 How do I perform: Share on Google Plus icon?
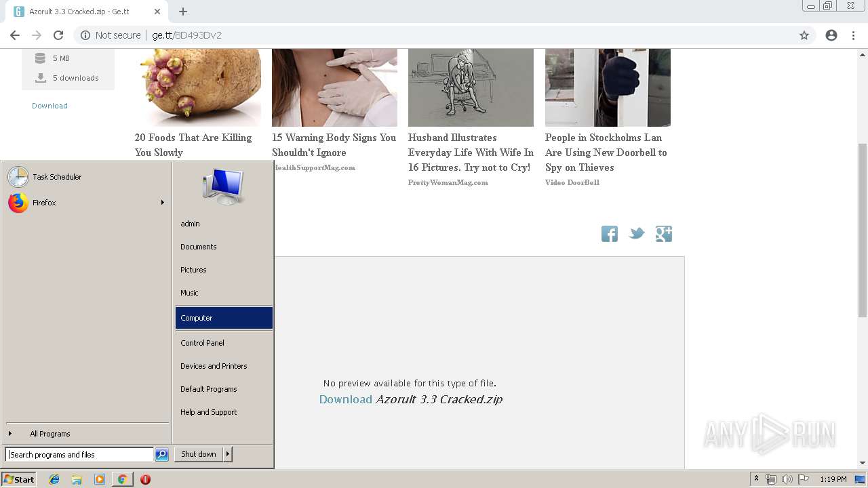point(664,234)
